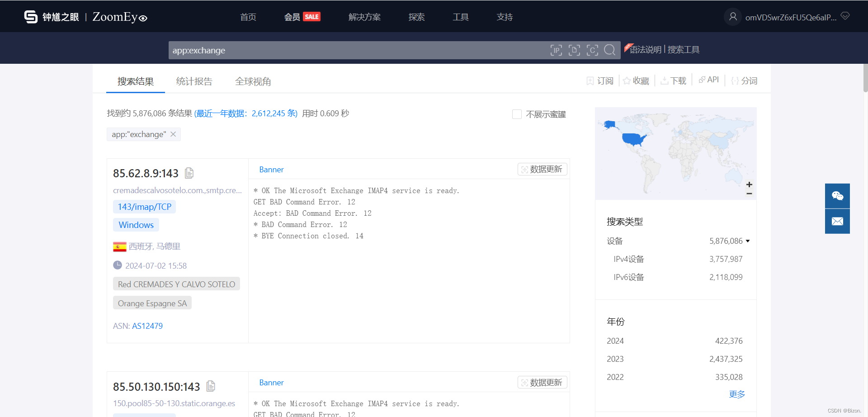The width and height of the screenshot is (868, 417).
Task: Click the domain search icon in search bar
Action: (574, 50)
